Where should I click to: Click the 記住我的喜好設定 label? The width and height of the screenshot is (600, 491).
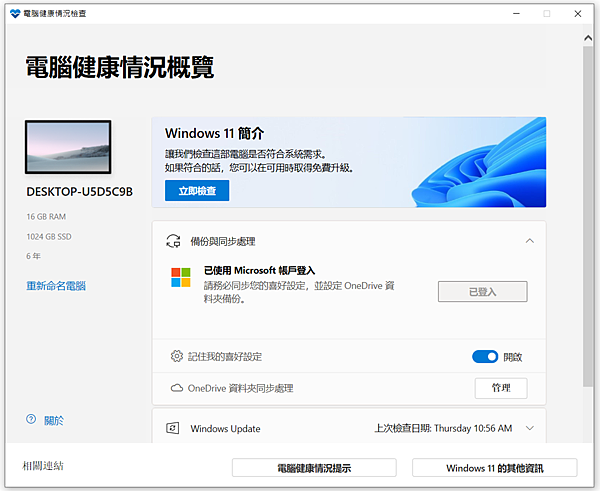225,357
